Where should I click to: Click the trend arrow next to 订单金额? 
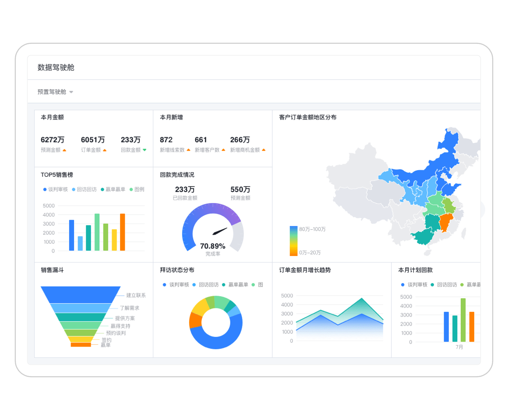(105, 150)
